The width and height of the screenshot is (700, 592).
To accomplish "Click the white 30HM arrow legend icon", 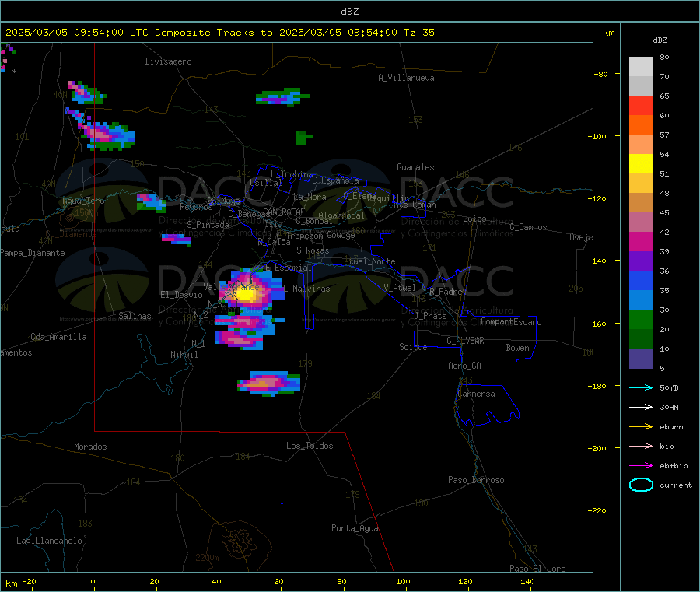I will [x=641, y=407].
